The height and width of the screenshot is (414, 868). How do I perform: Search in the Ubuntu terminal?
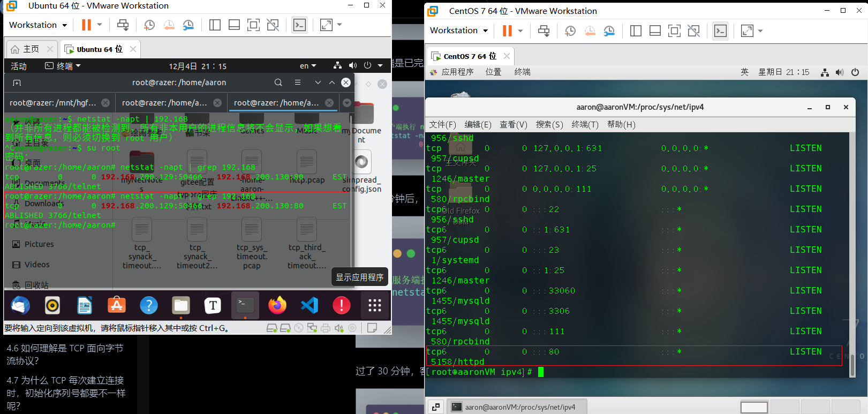(278, 82)
